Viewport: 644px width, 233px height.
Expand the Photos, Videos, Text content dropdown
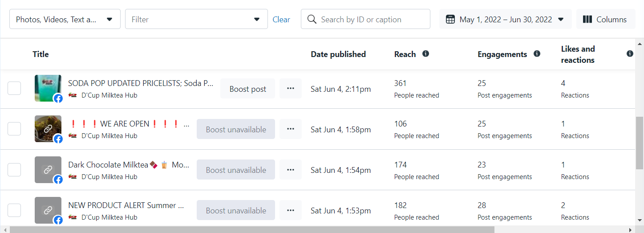coord(65,19)
